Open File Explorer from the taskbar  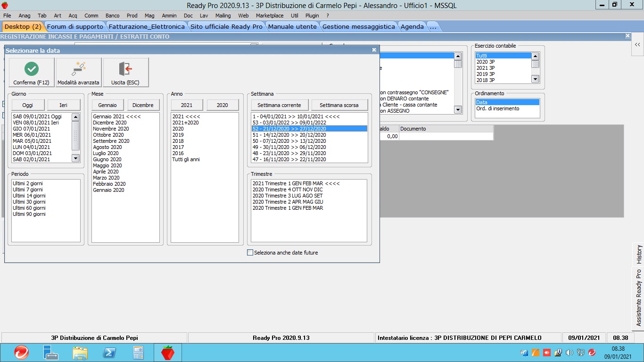click(80, 353)
